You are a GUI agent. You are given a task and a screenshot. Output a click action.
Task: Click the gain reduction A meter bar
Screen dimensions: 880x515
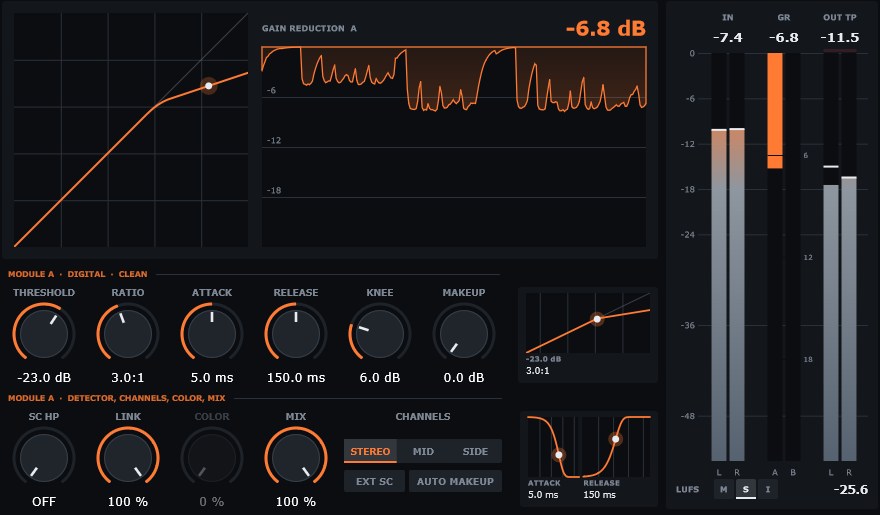(775, 257)
